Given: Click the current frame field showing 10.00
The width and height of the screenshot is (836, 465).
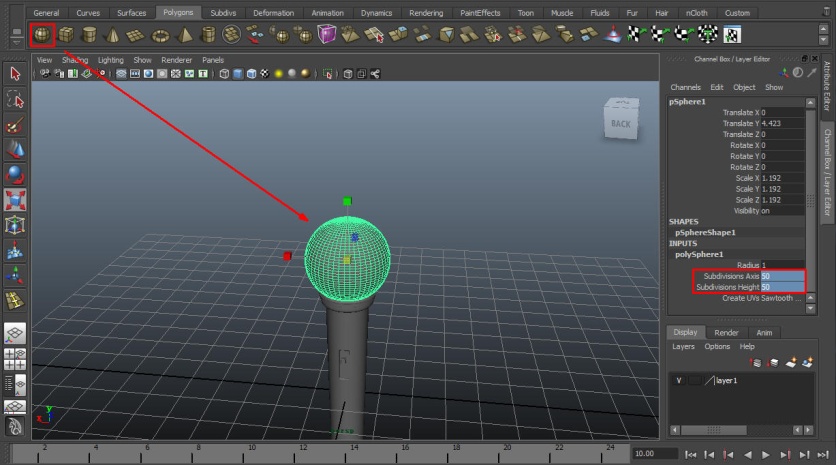Looking at the screenshot, I should click(654, 454).
